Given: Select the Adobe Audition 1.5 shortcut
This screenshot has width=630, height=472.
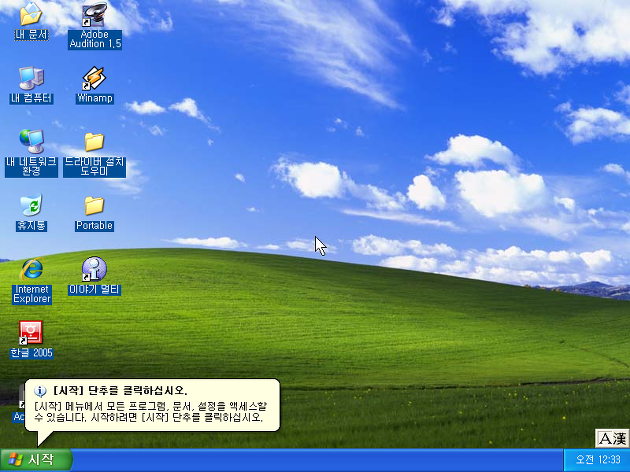Looking at the screenshot, I should point(94,14).
